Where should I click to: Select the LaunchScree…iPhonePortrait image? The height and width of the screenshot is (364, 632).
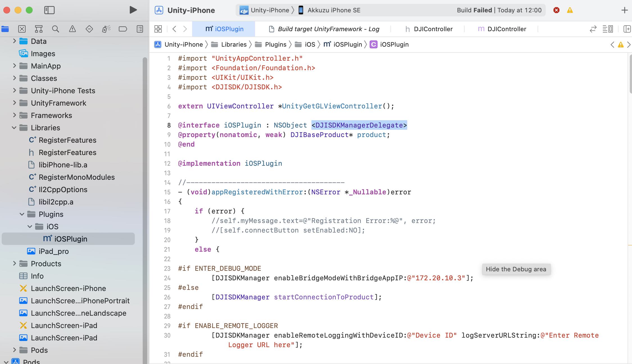(x=74, y=301)
